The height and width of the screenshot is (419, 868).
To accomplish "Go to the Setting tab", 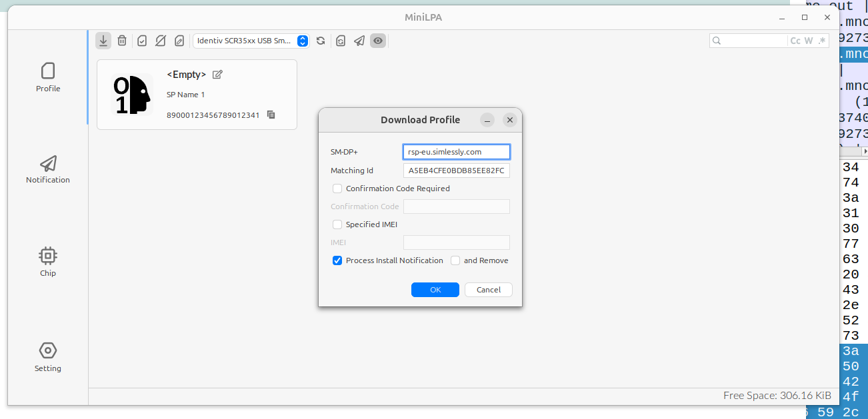I will tap(48, 356).
